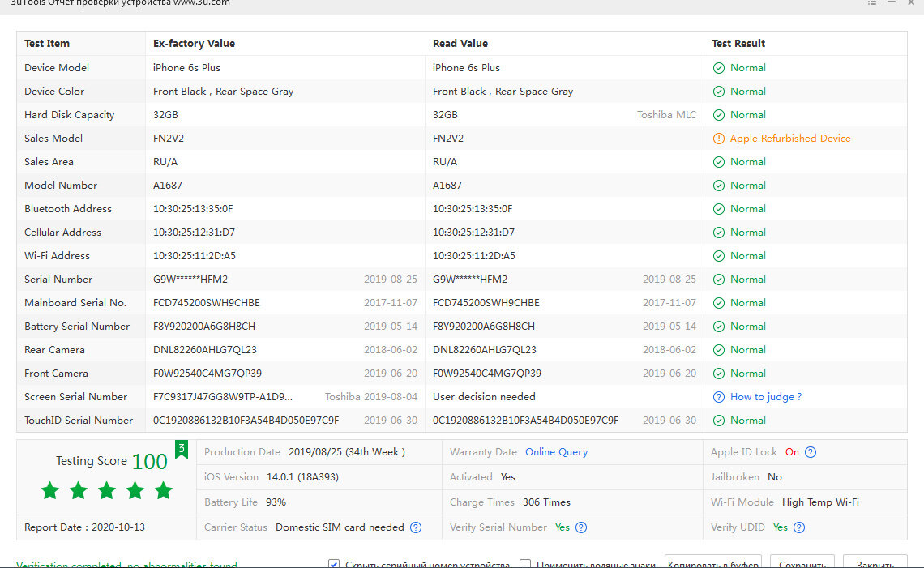Click green check icon in Front Camera row

719,374
